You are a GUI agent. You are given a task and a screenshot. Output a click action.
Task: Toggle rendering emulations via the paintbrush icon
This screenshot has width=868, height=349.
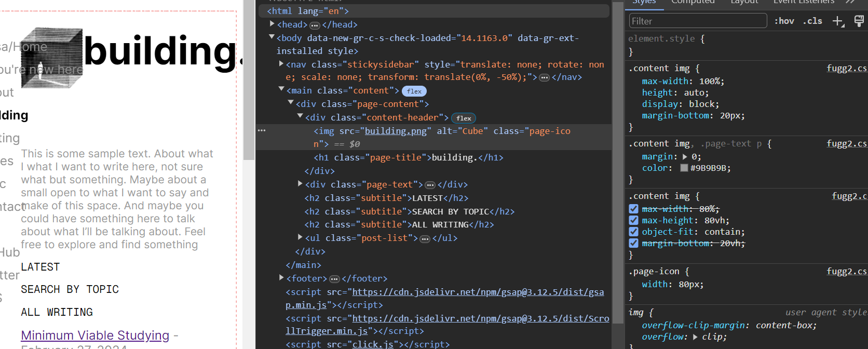859,21
